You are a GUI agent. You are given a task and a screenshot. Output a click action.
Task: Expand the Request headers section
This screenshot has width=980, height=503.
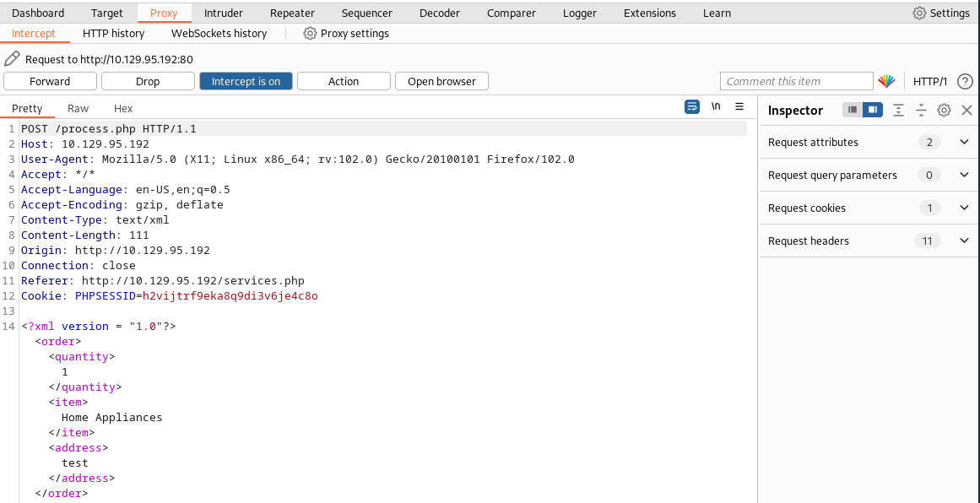coord(964,241)
